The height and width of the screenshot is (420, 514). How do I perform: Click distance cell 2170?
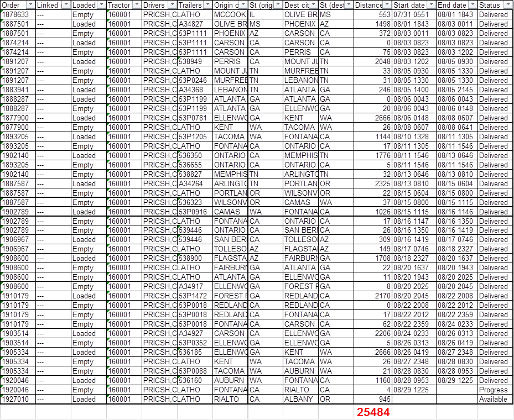[373, 296]
